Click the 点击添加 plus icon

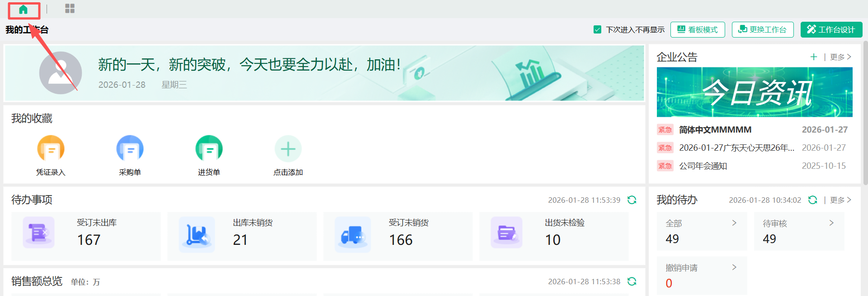[288, 149]
